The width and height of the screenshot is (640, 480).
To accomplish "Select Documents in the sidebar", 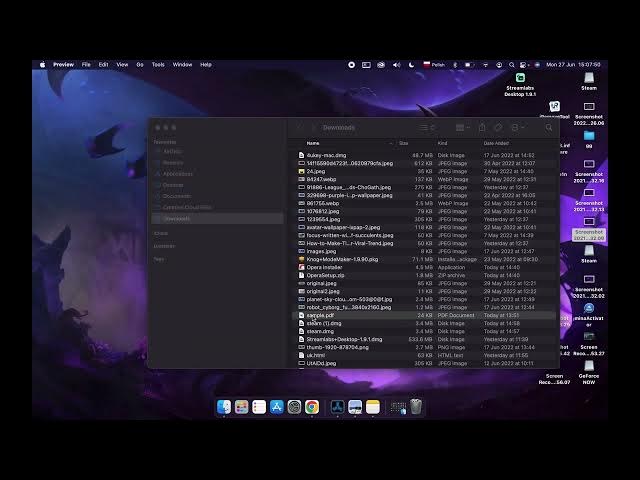I will 176,196.
